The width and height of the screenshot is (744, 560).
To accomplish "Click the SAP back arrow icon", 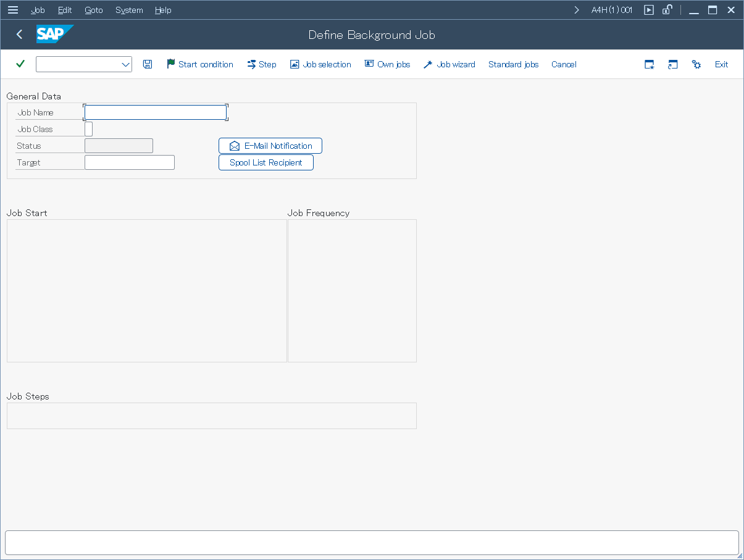I will [x=20, y=35].
